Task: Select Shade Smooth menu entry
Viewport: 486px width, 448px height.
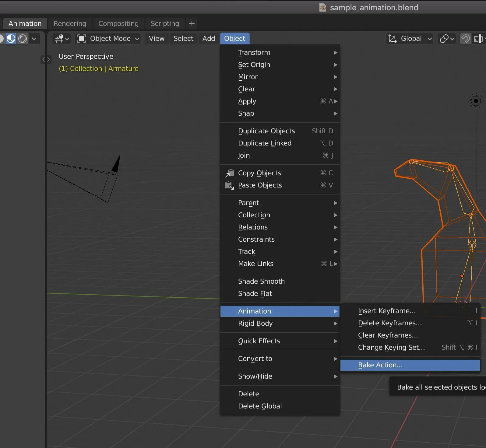Action: tap(280, 281)
